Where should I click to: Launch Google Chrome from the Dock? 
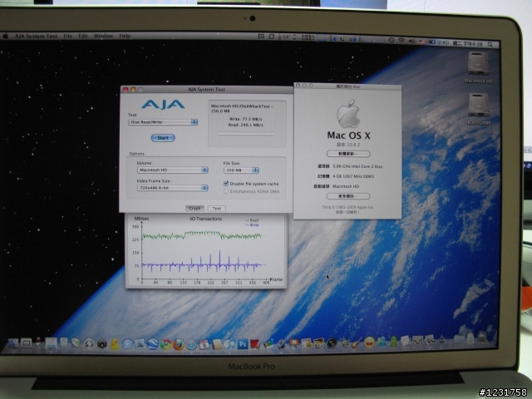point(166,344)
